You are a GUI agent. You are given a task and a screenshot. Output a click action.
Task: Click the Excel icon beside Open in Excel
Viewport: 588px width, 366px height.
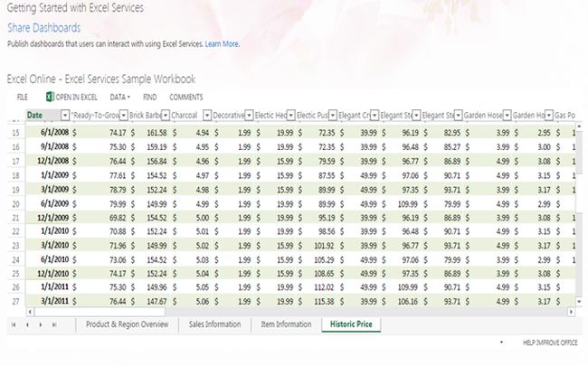point(50,97)
